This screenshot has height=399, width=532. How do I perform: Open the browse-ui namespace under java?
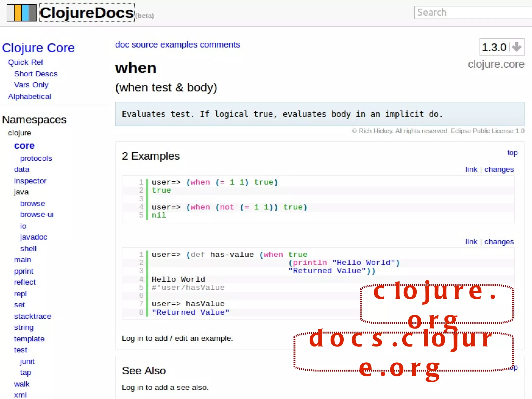coord(37,214)
